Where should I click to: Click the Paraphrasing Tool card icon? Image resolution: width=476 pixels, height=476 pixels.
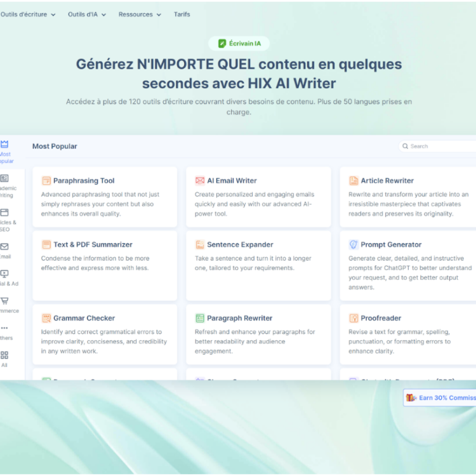[x=46, y=181]
